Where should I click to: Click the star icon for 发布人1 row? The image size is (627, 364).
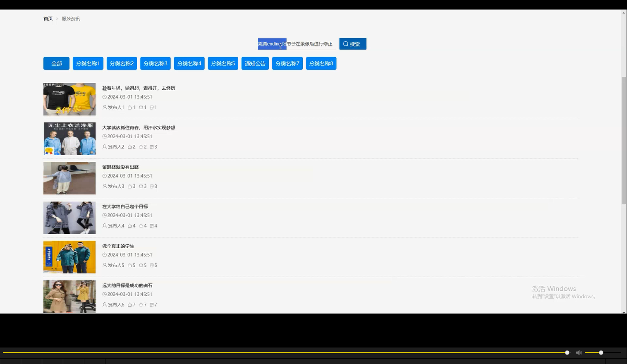(141, 107)
